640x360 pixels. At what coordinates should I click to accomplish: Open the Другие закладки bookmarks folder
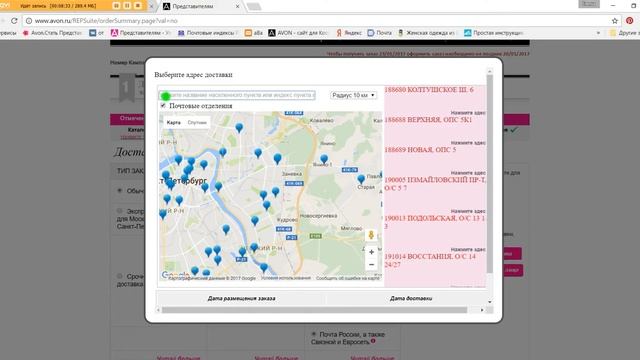click(x=624, y=33)
